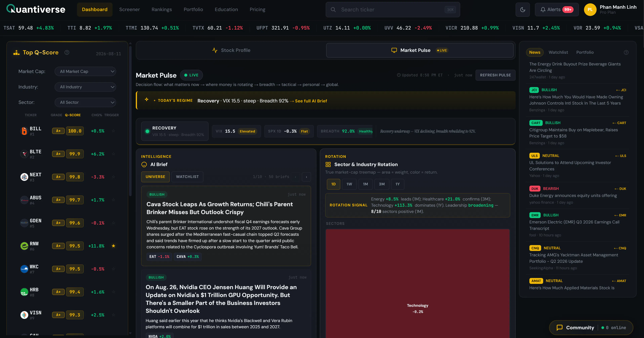Show AI Brief Watchlist briefs
This screenshot has width=644, height=338.
[x=187, y=177]
